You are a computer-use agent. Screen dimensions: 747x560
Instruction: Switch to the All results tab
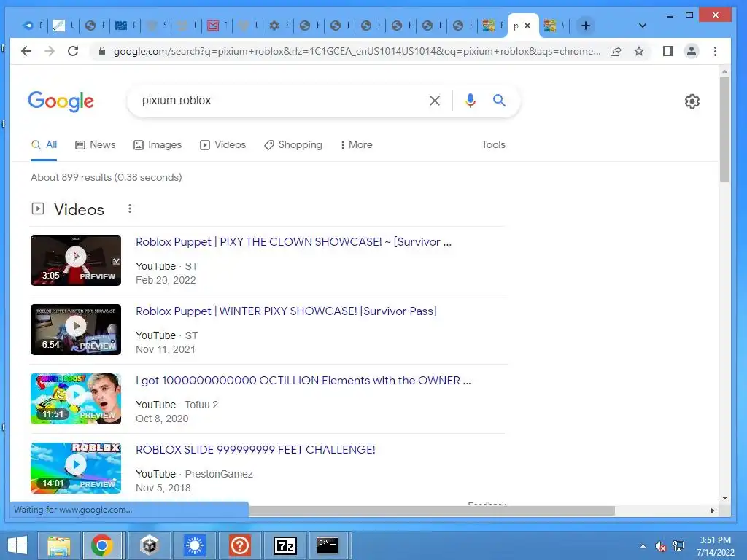(44, 145)
